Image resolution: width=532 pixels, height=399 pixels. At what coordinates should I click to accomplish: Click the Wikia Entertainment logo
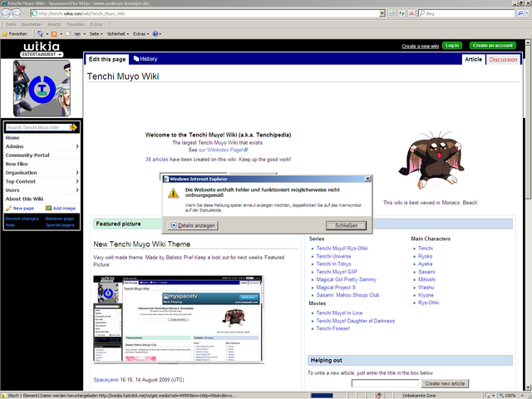click(x=42, y=49)
